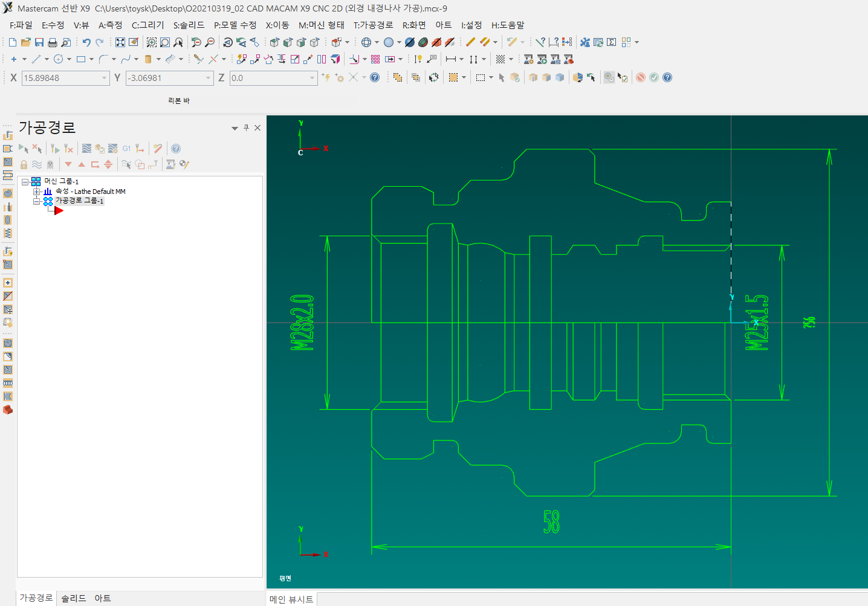Select the Create circle tool
Screen dimensions: 868x606
pos(59,59)
